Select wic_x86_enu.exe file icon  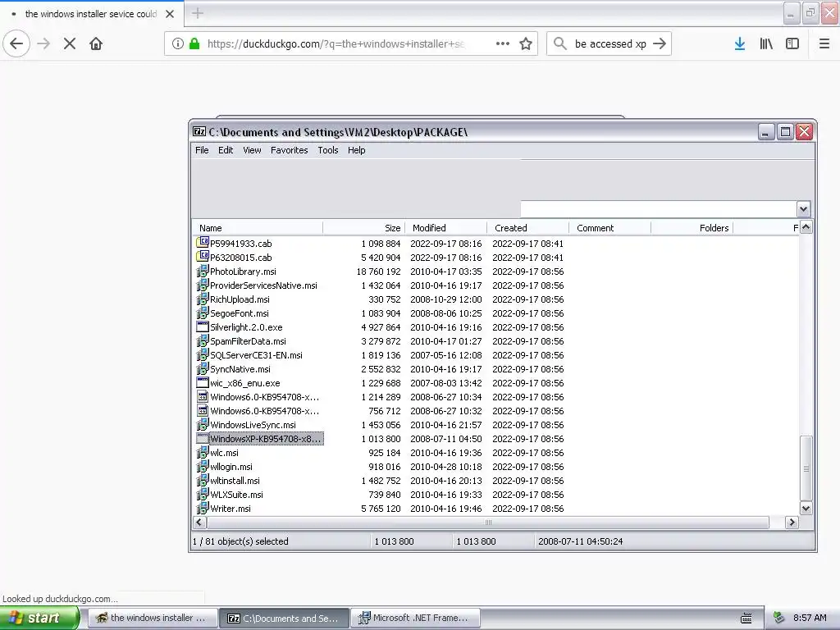coord(203,382)
